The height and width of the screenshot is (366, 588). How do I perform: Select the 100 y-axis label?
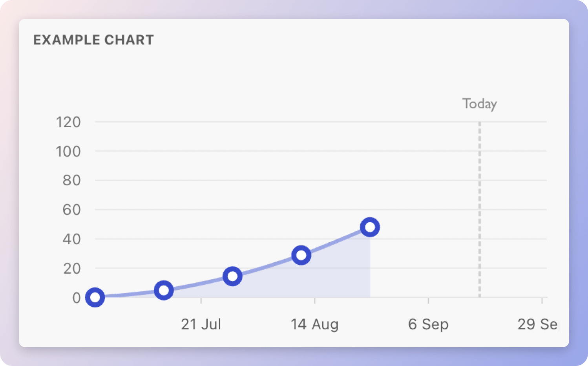point(68,152)
